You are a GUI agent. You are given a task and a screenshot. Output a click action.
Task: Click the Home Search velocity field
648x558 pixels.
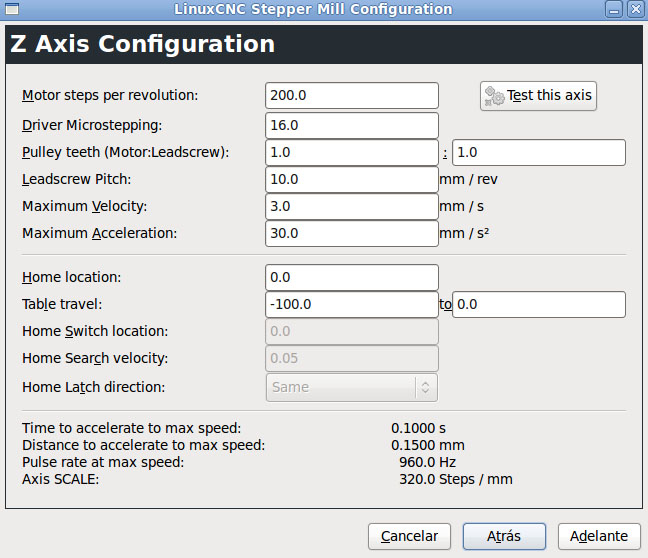click(352, 358)
